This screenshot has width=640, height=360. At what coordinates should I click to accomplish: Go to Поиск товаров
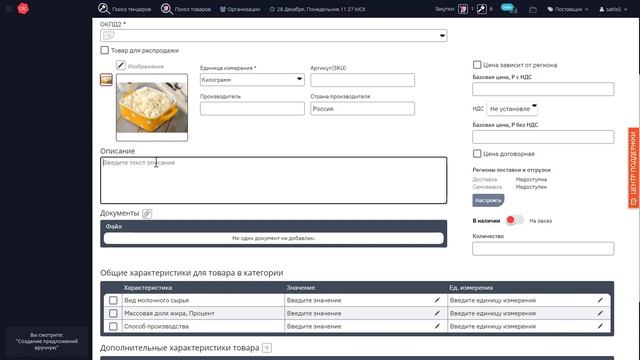tap(186, 9)
